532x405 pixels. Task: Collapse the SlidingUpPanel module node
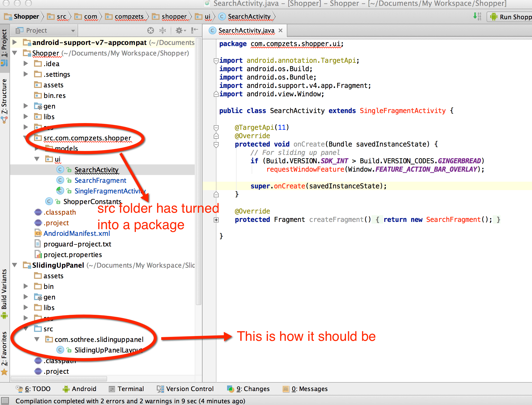(15, 265)
